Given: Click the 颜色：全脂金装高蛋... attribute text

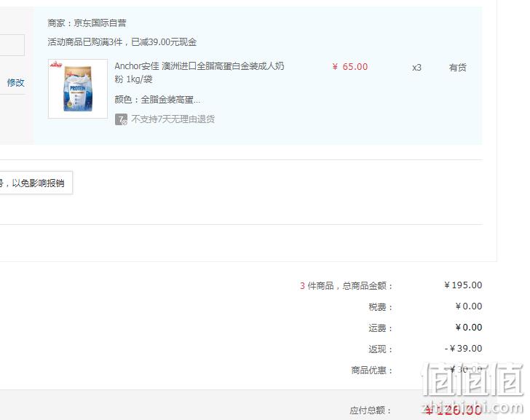Looking at the screenshot, I should tap(157, 99).
